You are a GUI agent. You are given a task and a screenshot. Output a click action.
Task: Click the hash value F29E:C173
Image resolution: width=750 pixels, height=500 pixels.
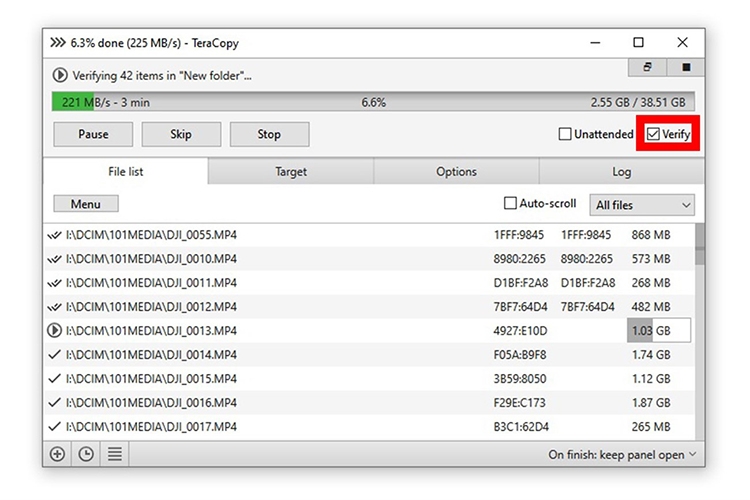coord(519,402)
